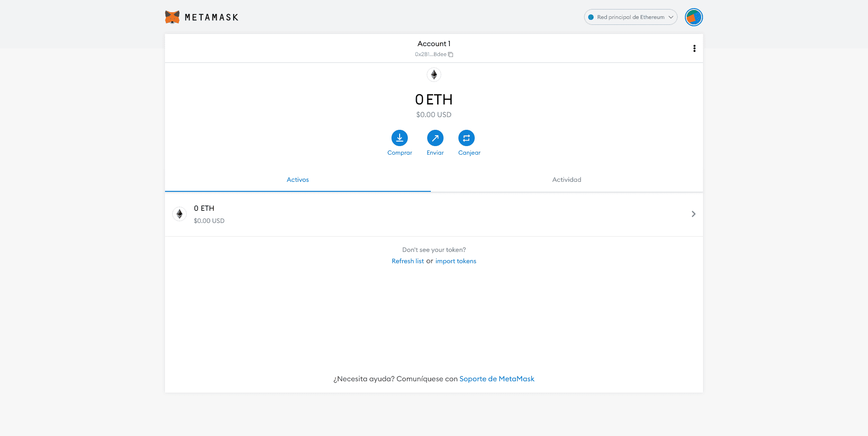
Task: Click the network status dot indicator
Action: click(591, 17)
